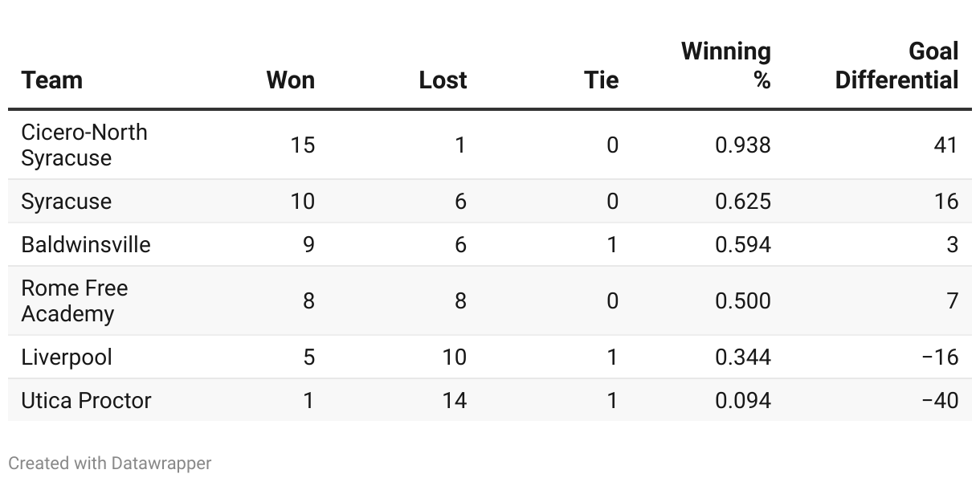Select the Liverpool team name
Viewport: 980px width, 482px height.
pyautogui.click(x=67, y=357)
